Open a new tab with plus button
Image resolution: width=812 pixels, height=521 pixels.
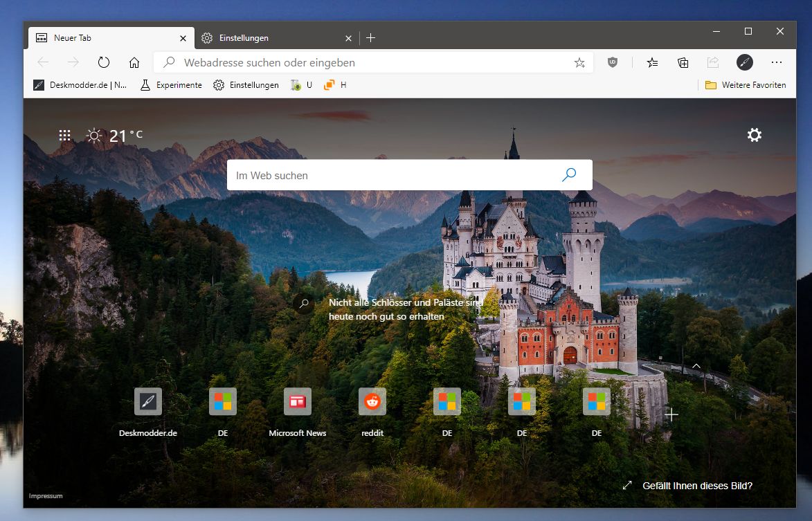point(370,38)
